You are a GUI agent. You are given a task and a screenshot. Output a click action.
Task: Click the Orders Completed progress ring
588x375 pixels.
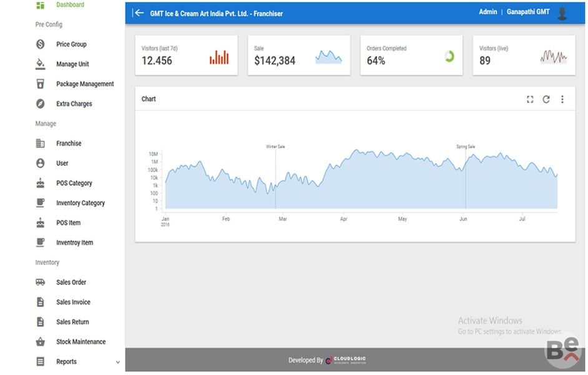click(449, 57)
